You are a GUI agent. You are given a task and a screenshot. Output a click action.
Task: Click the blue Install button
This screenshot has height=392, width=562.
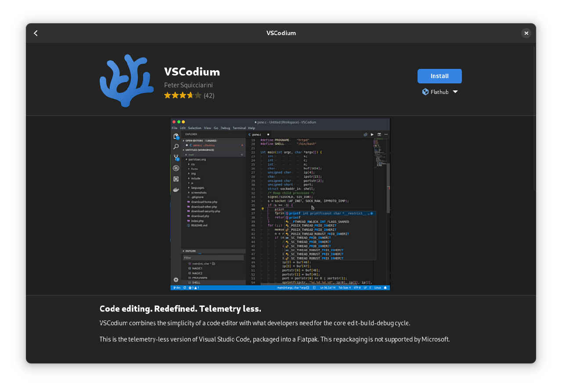coord(440,76)
